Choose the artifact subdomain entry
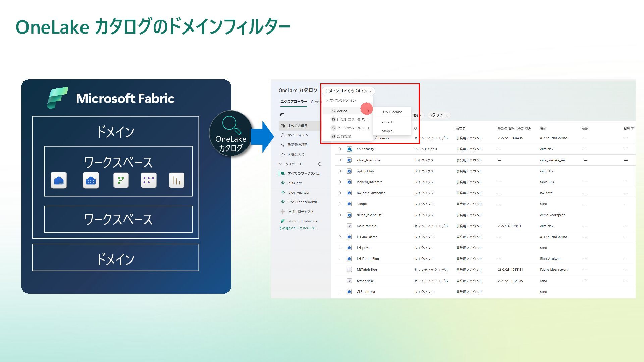The width and height of the screenshot is (644, 362). tap(387, 122)
